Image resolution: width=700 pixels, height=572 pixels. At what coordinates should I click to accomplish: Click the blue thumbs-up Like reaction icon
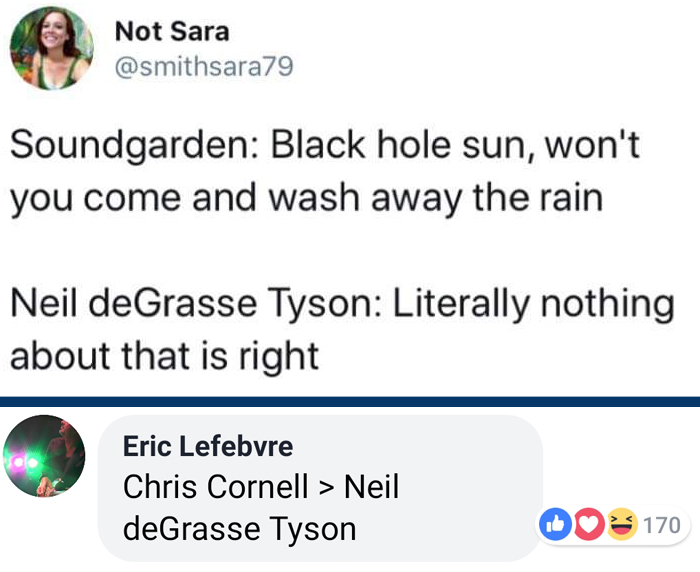tap(555, 523)
